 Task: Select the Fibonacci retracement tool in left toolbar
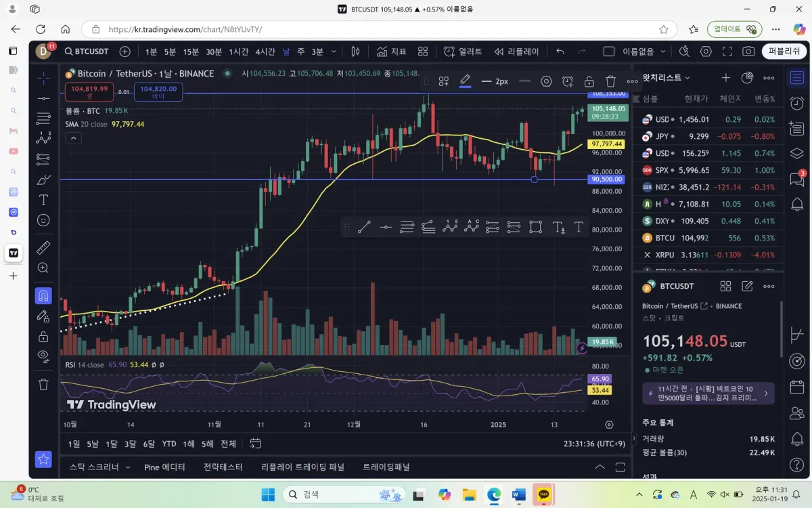click(x=43, y=119)
